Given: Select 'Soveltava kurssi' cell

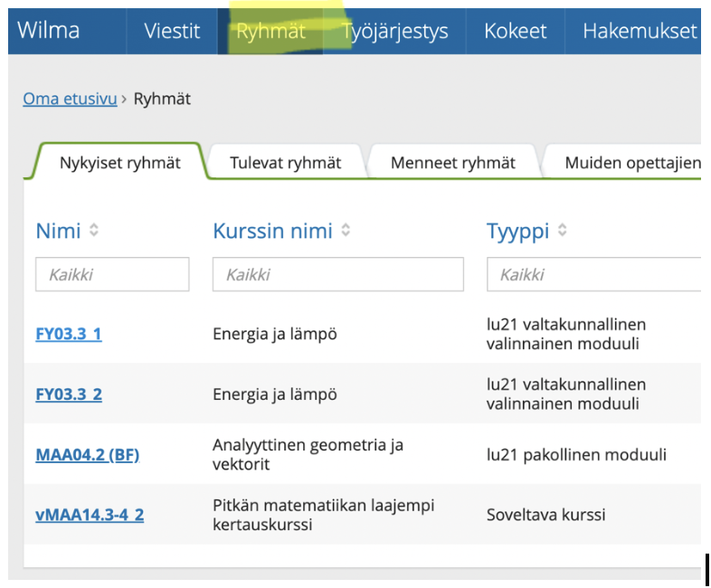Looking at the screenshot, I should [x=546, y=515].
